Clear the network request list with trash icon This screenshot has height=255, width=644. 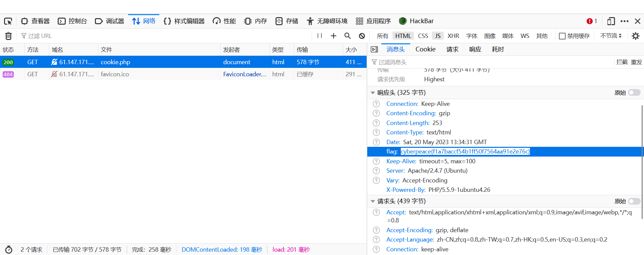pos(9,36)
